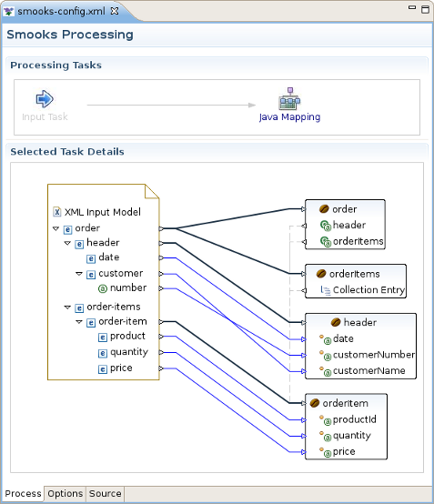Click the order-item element icon
This screenshot has height=504, width=434.
(x=91, y=322)
